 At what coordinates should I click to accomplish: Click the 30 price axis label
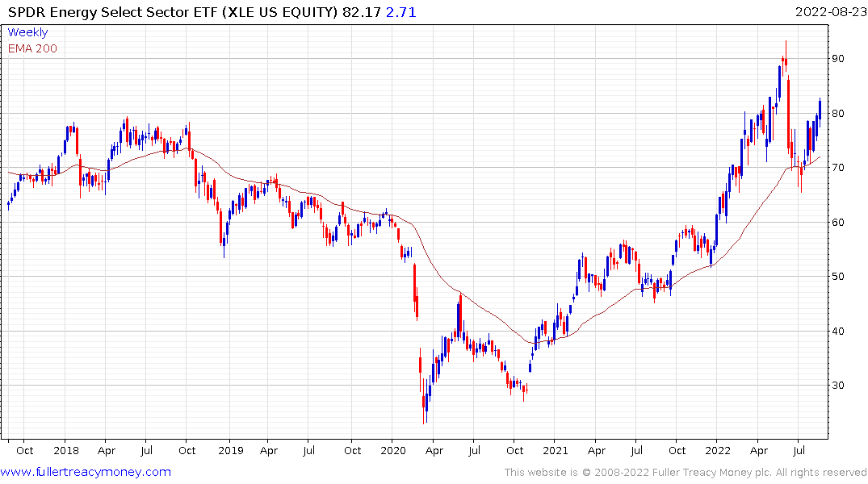point(837,386)
